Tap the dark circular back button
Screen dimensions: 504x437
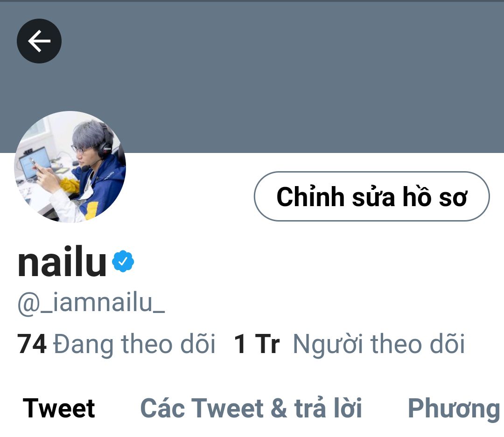[x=39, y=41]
